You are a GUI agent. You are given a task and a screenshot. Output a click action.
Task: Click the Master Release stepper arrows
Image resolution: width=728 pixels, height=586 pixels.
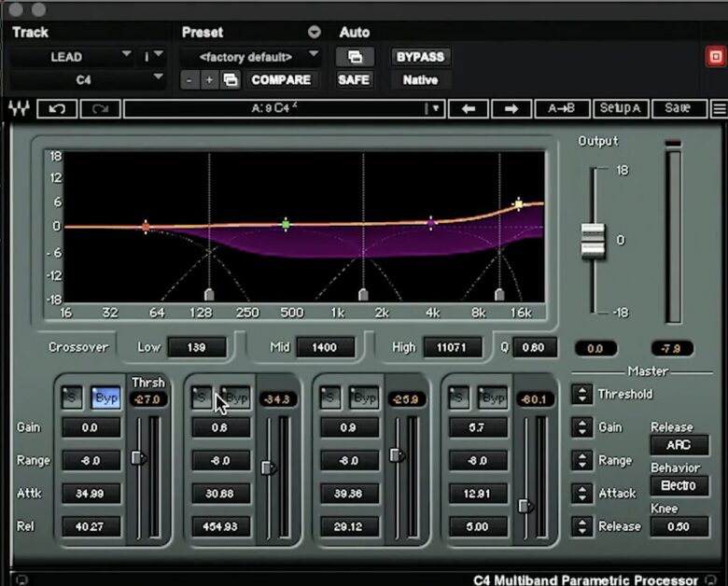582,526
